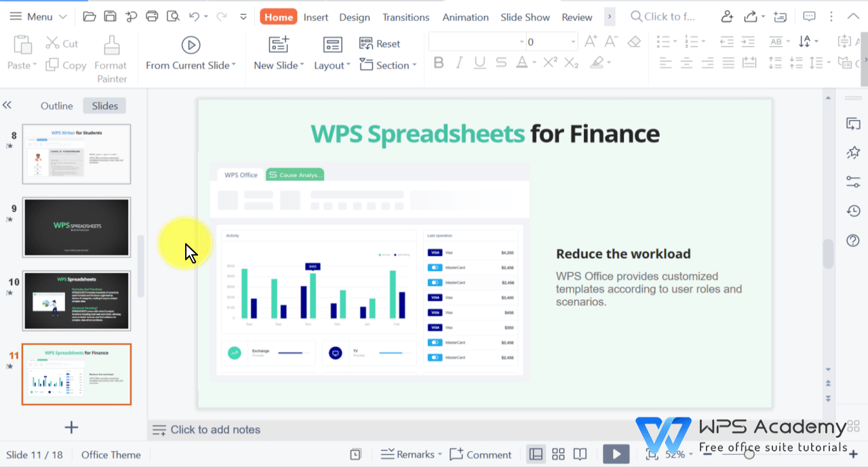This screenshot has width=868, height=467.
Task: Click the Print icon
Action: (x=152, y=16)
